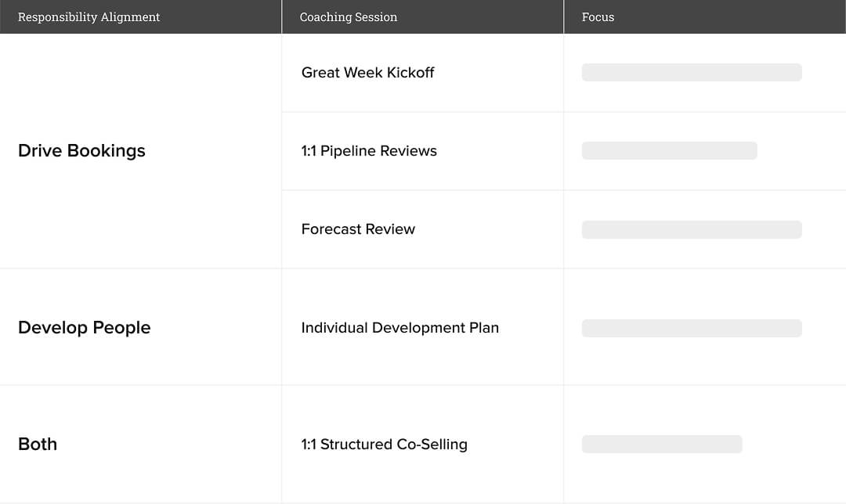This screenshot has width=846, height=504.
Task: Click Focus field for Individual Development Plan
Action: pyautogui.click(x=692, y=328)
